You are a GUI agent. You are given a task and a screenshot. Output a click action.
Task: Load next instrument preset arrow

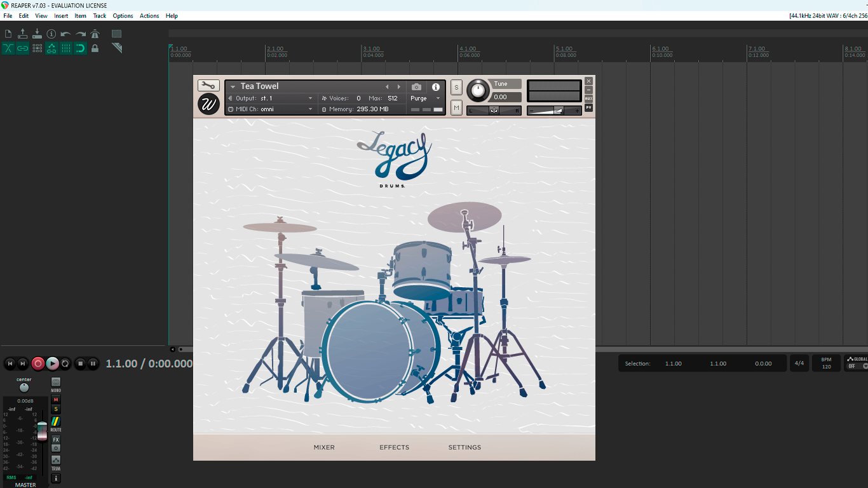point(399,87)
